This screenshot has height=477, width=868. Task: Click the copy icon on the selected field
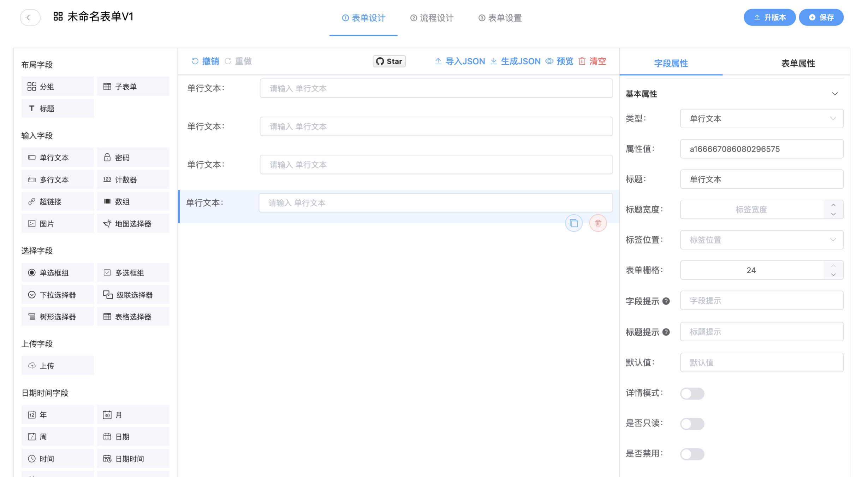573,223
